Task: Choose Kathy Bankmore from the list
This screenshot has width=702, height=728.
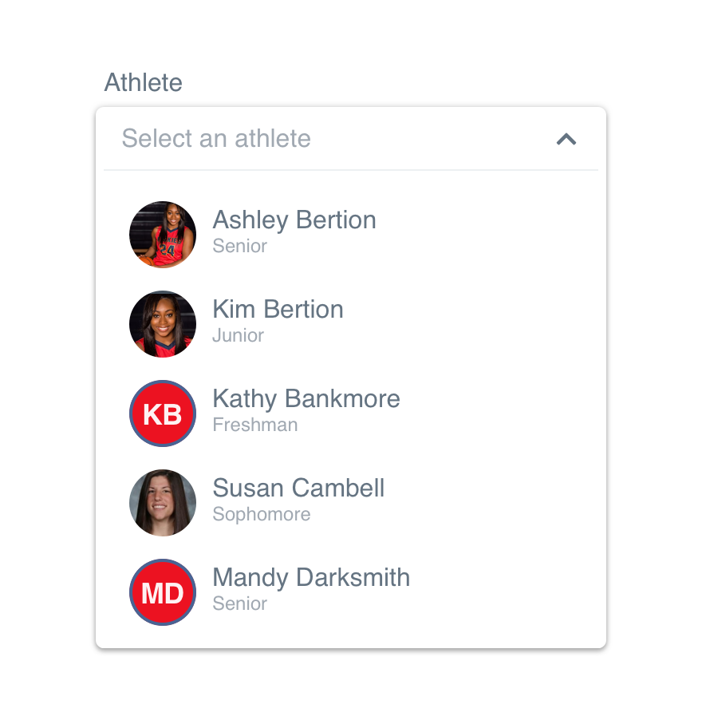Action: [x=306, y=399]
